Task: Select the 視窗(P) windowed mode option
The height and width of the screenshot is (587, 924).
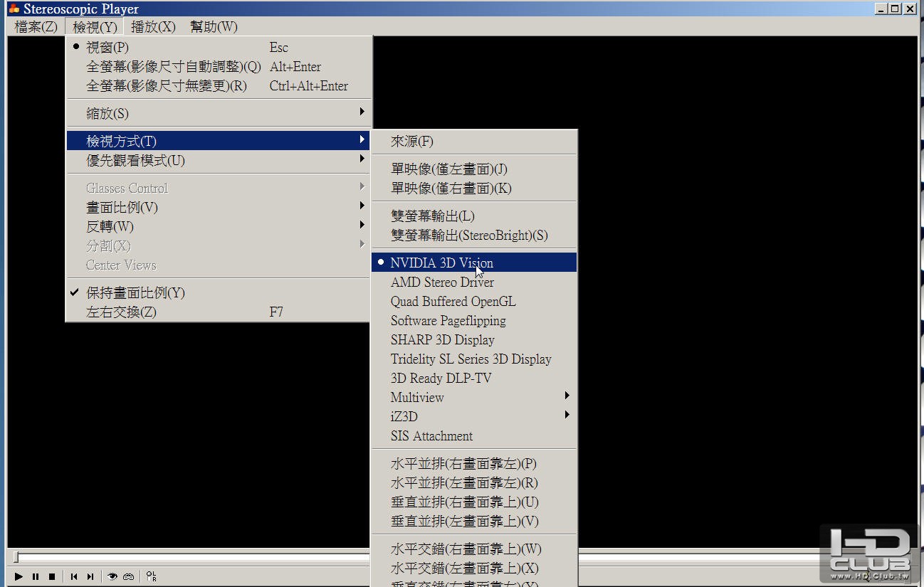Action: [x=219, y=48]
